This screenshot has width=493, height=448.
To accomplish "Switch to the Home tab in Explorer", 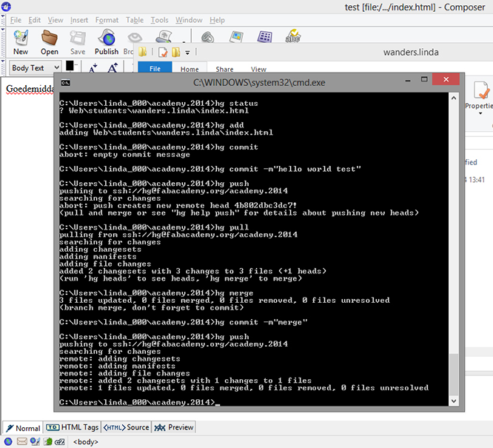I will (x=190, y=68).
